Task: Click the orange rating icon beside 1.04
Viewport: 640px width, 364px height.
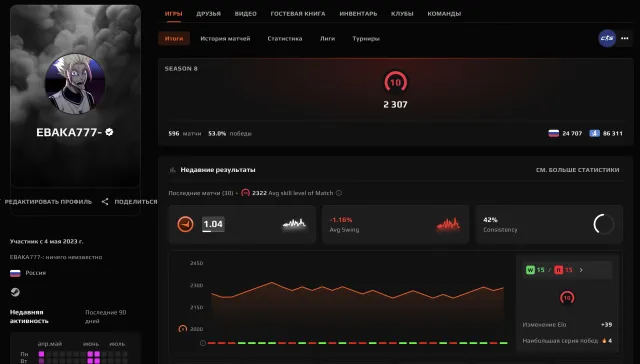Action: tap(185, 224)
